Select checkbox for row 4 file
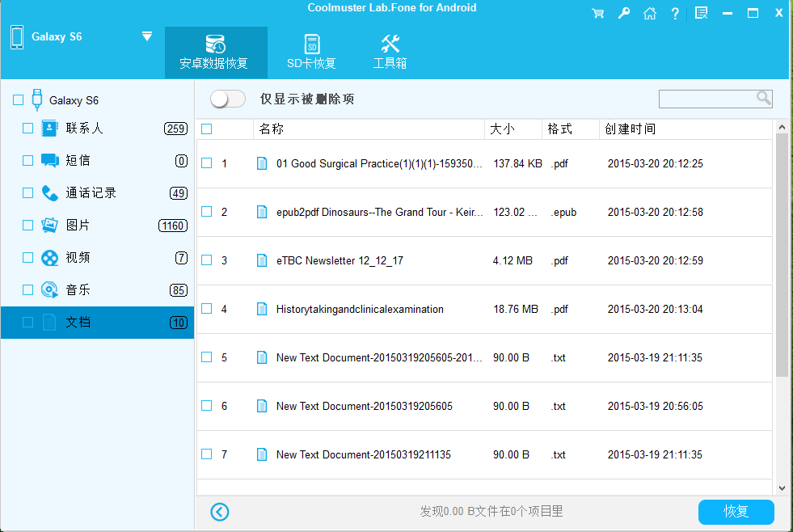Image resolution: width=793 pixels, height=532 pixels. (x=207, y=309)
